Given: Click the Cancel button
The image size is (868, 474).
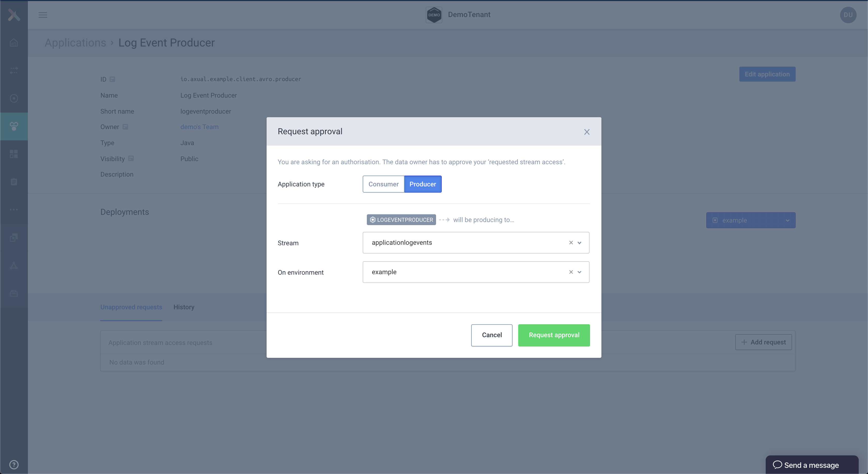Looking at the screenshot, I should point(492,335).
